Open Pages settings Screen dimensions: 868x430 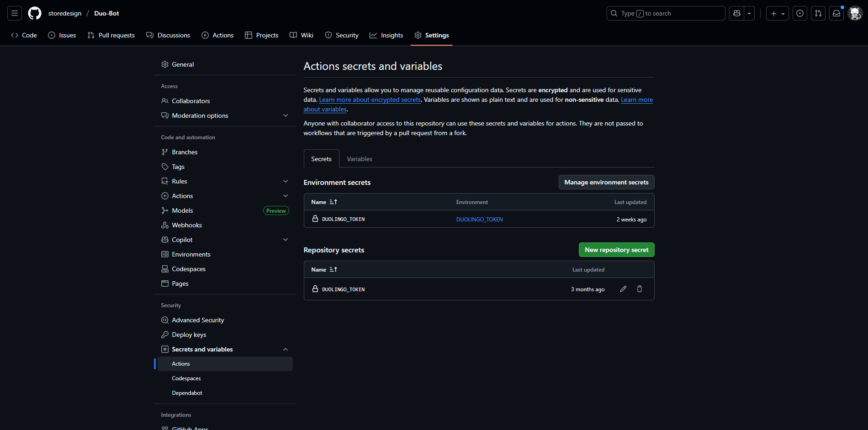tap(225, 283)
